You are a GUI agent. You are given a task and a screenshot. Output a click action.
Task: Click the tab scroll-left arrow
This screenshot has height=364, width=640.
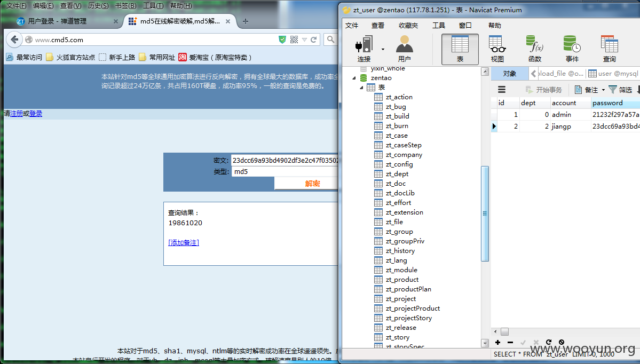(x=533, y=74)
